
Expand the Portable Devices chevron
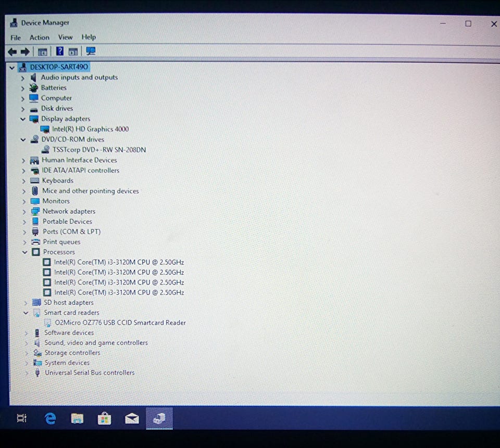click(x=24, y=222)
